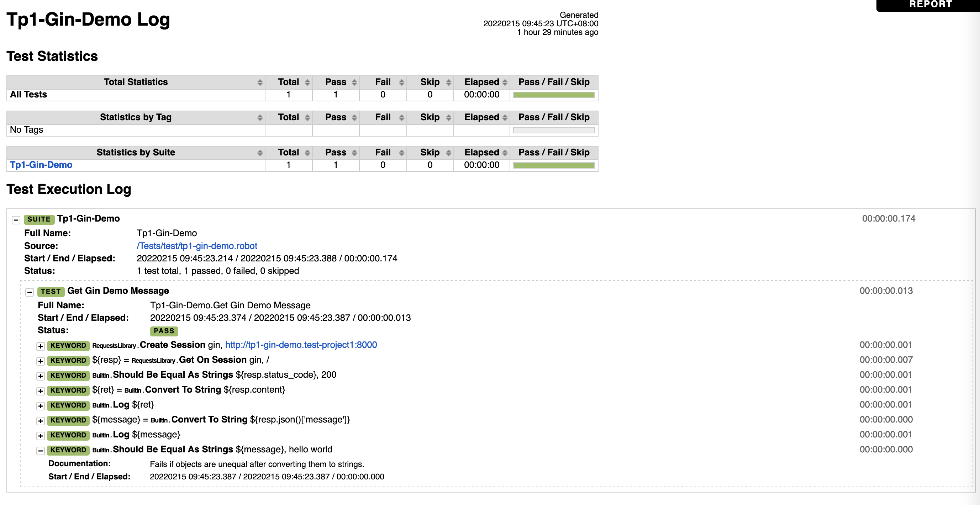Click the KEYWORD badge for Create Session
980x505 pixels.
pyautogui.click(x=68, y=346)
